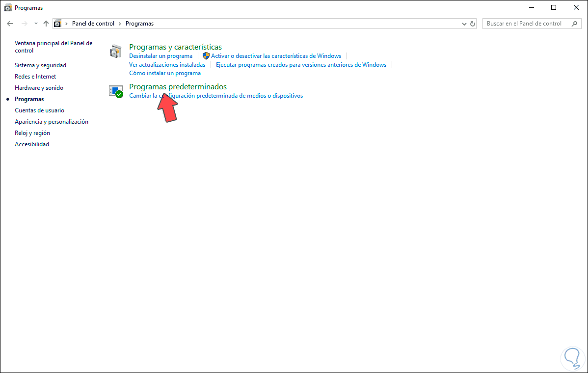Click the Programas y características icon
588x373 pixels.
115,52
